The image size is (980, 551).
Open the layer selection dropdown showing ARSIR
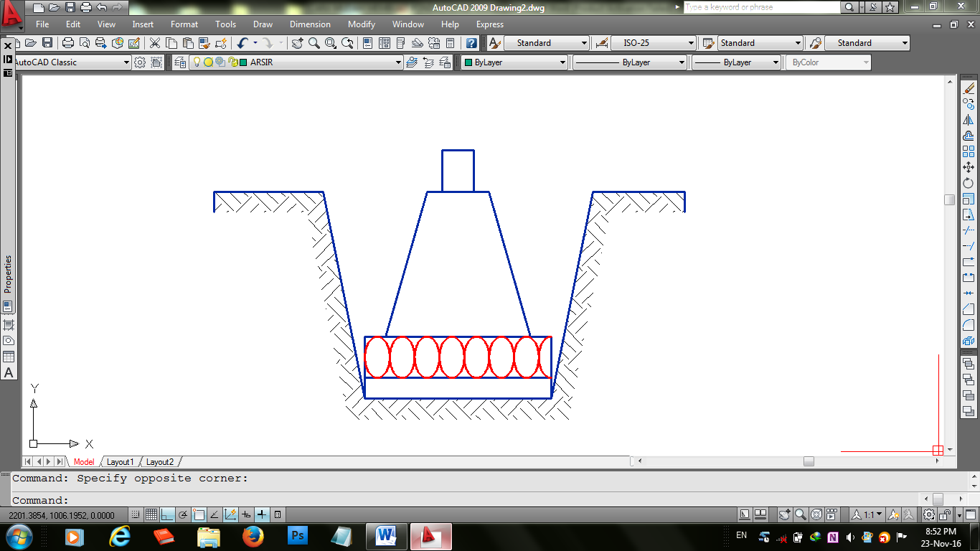(x=399, y=62)
